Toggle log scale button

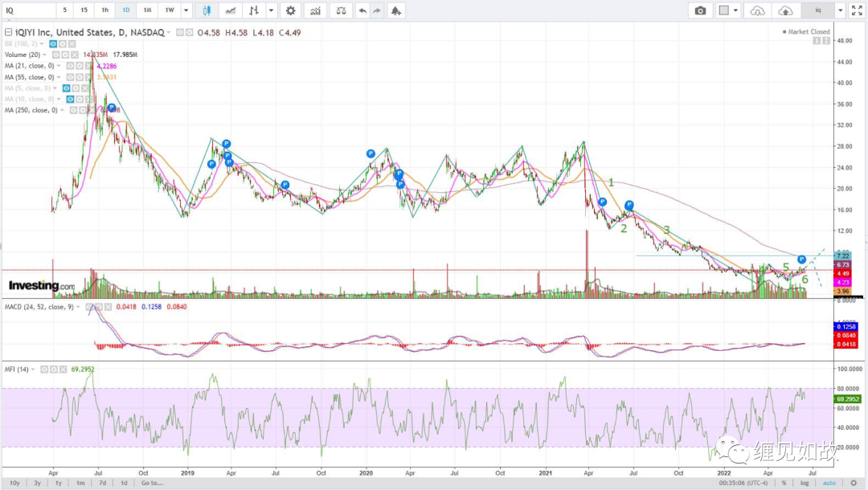pos(805,483)
